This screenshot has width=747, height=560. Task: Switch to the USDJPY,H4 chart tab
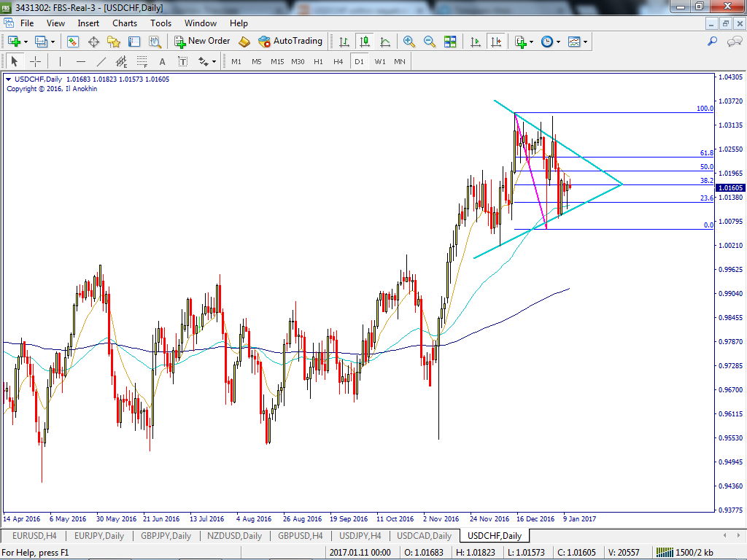coord(360,536)
